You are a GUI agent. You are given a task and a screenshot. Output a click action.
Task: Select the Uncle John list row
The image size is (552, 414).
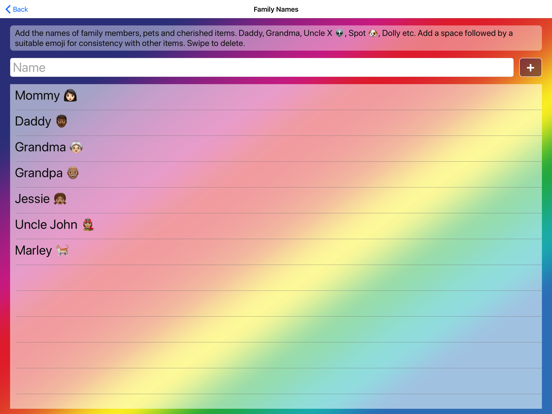point(276,226)
